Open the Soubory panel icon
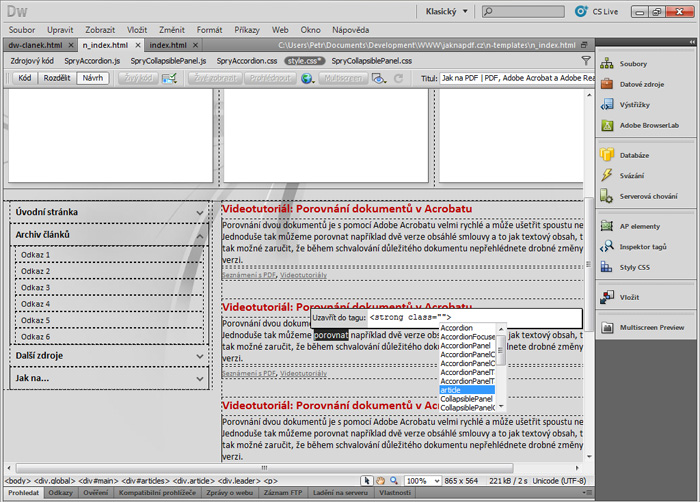 (607, 63)
